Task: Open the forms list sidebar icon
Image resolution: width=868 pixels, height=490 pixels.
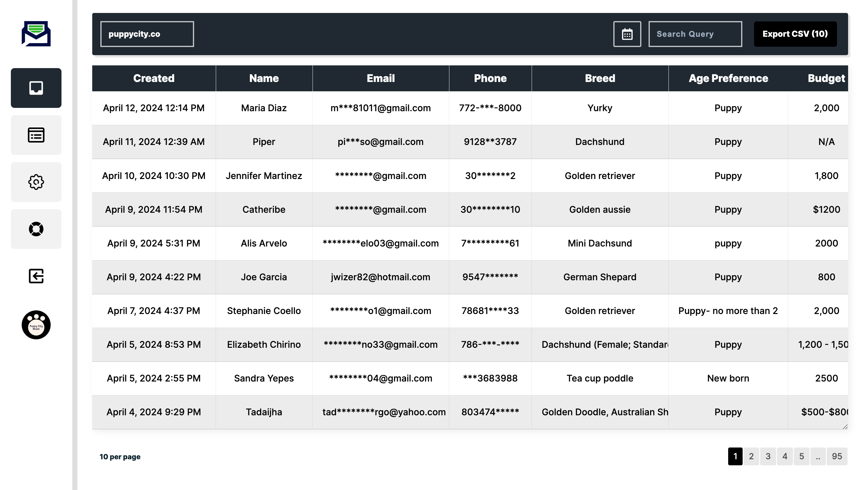Action: (36, 135)
